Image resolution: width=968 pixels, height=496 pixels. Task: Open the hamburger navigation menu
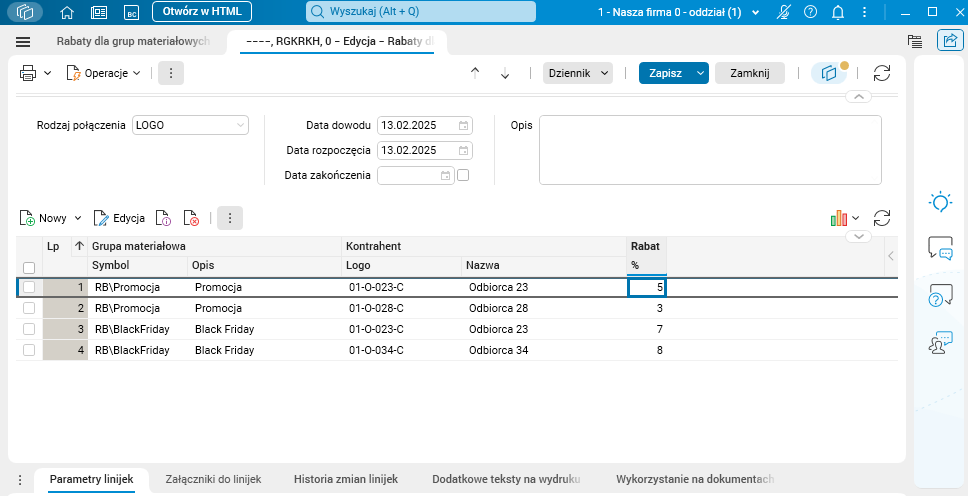23,41
